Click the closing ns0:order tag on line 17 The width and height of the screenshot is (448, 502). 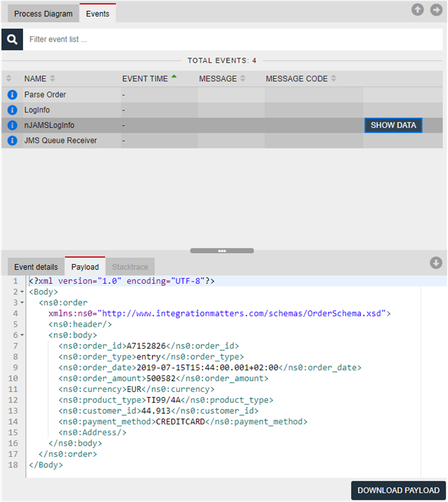tap(68, 454)
